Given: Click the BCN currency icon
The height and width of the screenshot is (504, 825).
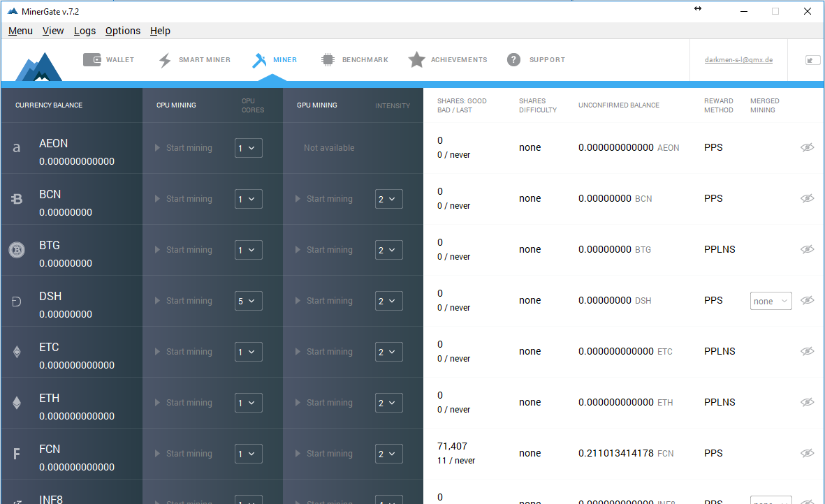Looking at the screenshot, I should (17, 199).
